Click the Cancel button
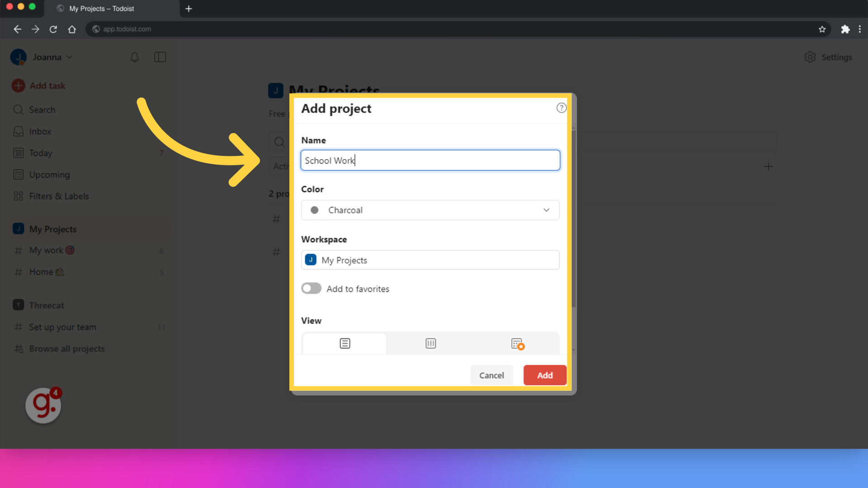This screenshot has width=868, height=488. pyautogui.click(x=491, y=375)
